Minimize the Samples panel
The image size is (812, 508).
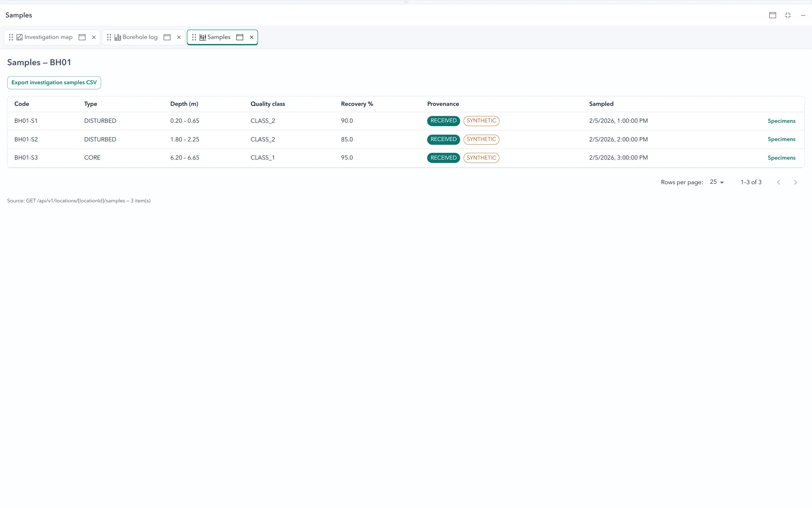tap(803, 15)
